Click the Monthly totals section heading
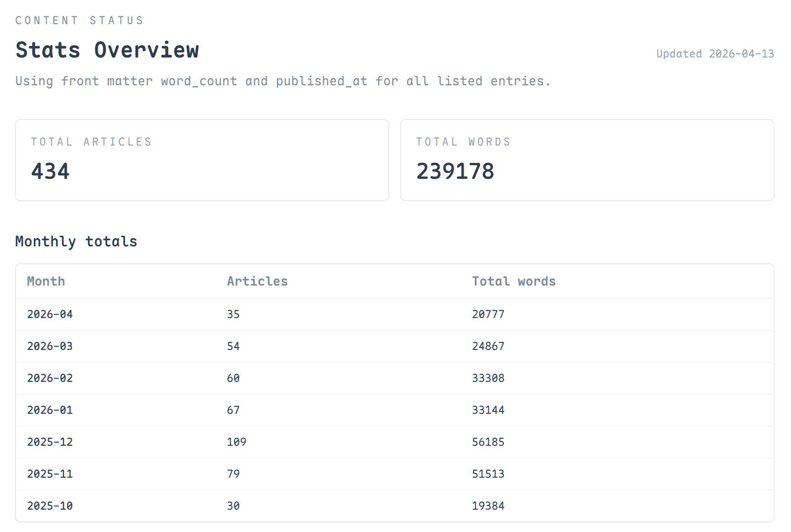791x532 pixels. point(76,241)
